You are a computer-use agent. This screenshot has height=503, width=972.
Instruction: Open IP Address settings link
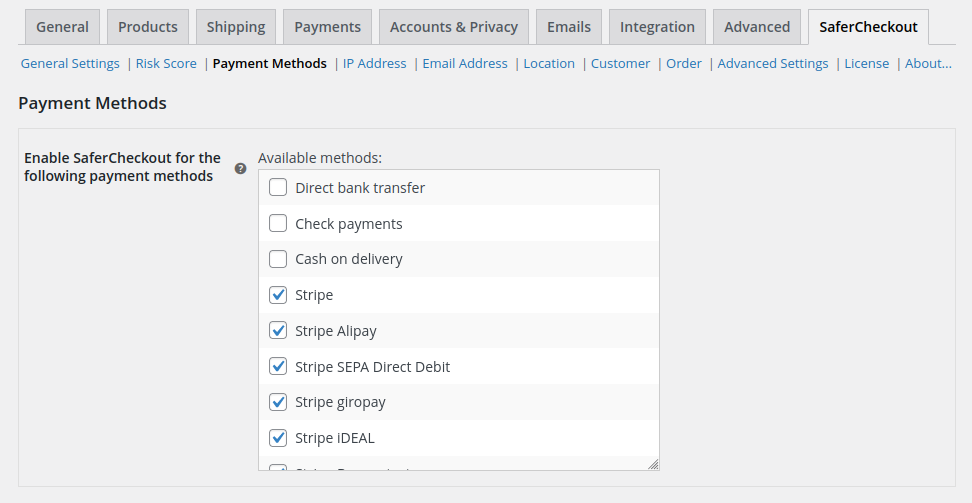374,63
